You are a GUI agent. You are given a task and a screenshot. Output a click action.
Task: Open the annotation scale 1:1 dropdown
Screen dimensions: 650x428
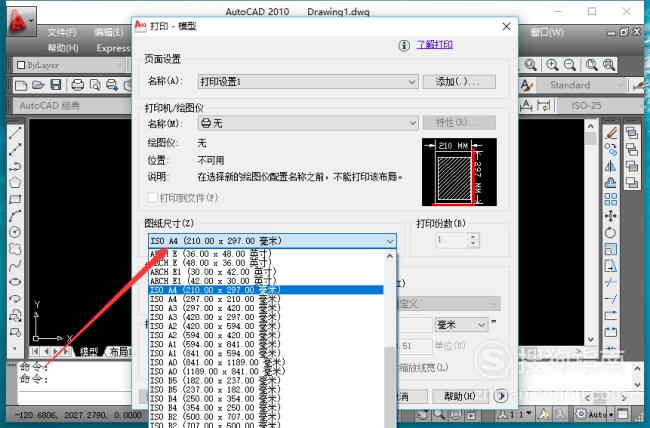pos(515,414)
